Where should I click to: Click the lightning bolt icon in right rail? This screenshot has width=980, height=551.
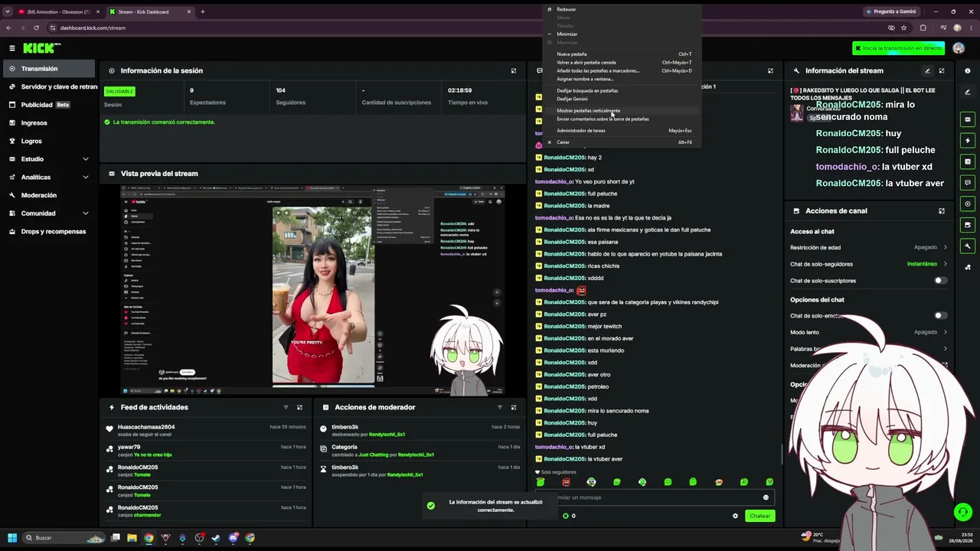[968, 140]
